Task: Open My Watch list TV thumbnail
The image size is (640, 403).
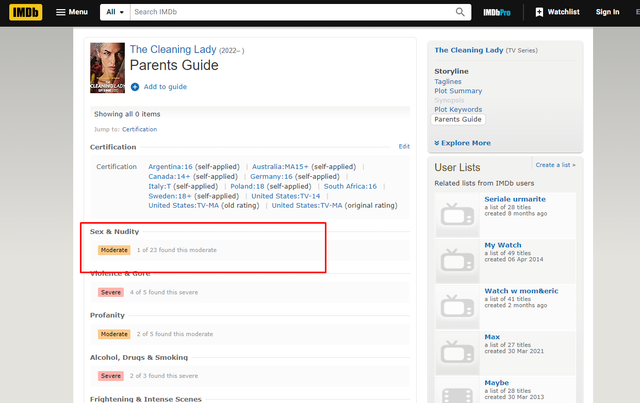Action: pyautogui.click(x=457, y=261)
